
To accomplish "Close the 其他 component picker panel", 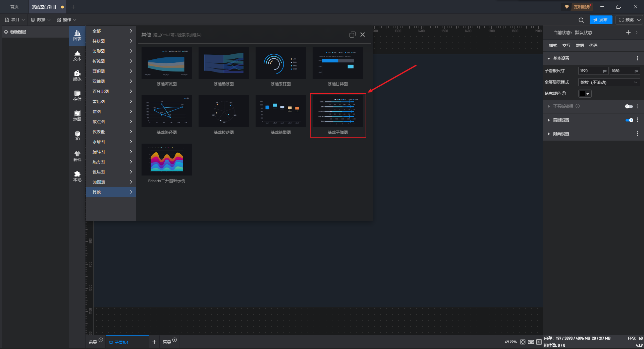I will [363, 35].
